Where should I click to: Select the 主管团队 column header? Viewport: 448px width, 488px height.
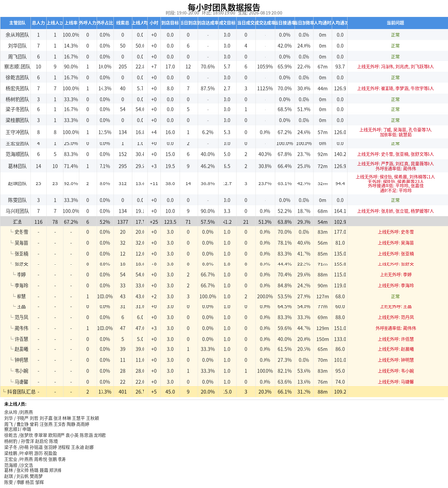click(x=18, y=23)
